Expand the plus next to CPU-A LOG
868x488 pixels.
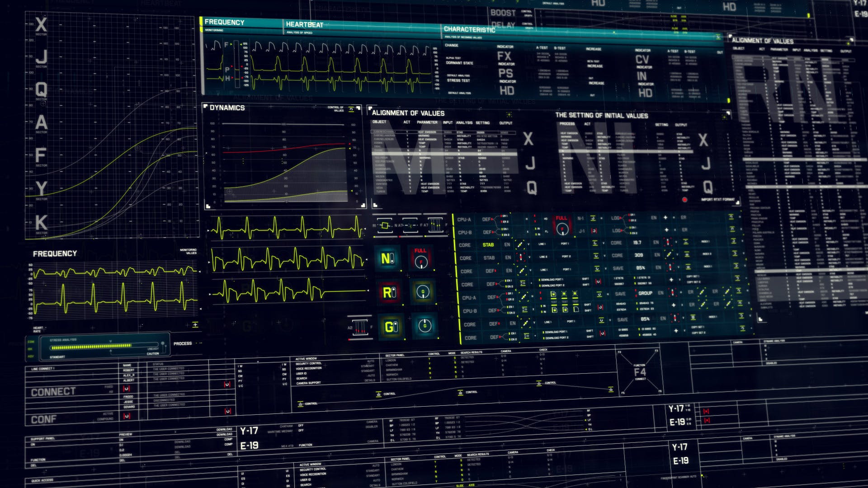point(665,218)
